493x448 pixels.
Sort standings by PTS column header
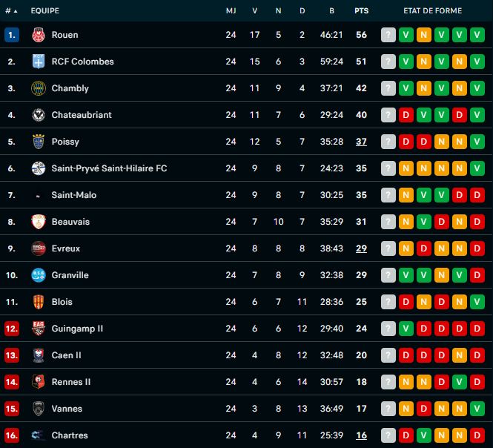(x=361, y=11)
